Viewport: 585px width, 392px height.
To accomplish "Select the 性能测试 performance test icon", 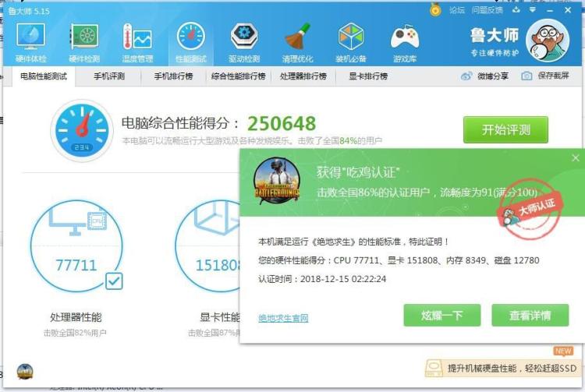I will (191, 42).
